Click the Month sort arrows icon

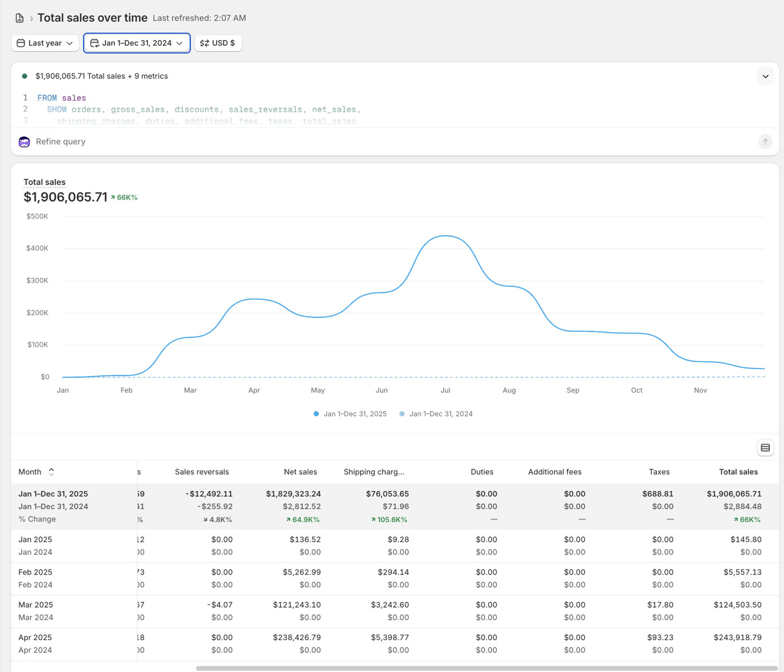click(x=52, y=472)
